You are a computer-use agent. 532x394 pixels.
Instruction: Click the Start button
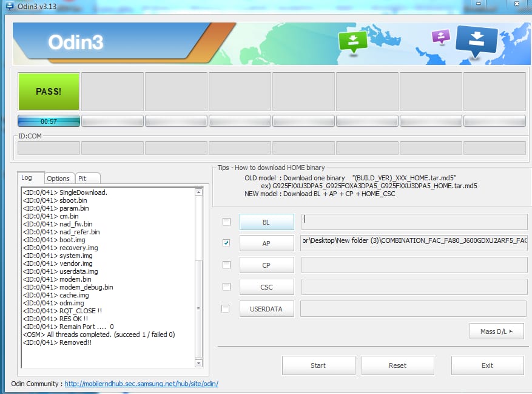click(318, 365)
